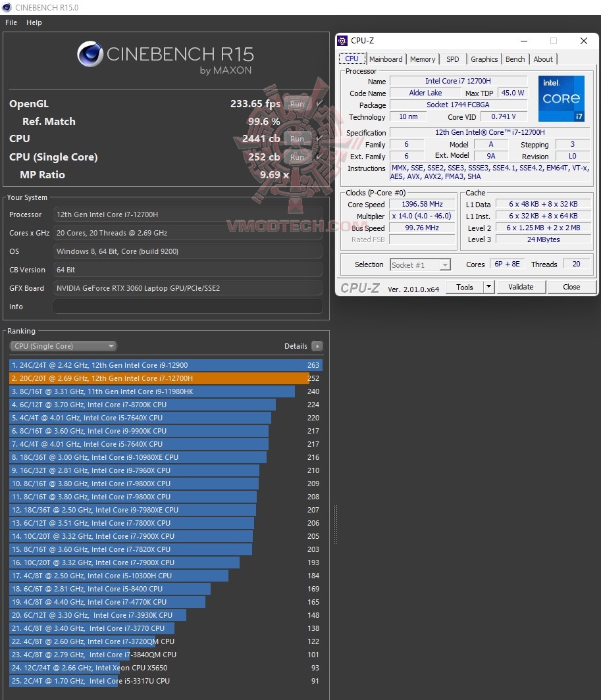The width and height of the screenshot is (601, 700).
Task: Click the CPU-Z app icon in its title bar
Action: click(342, 41)
